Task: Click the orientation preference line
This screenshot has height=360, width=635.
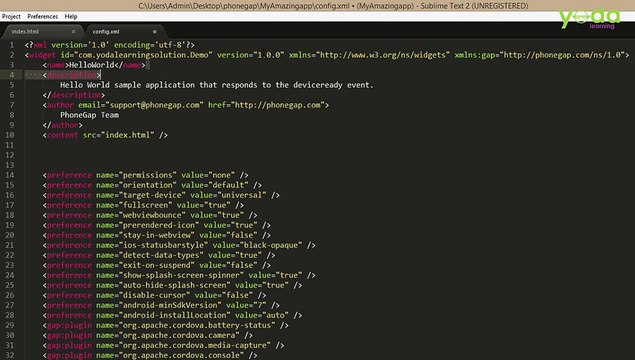Action: tap(152, 185)
